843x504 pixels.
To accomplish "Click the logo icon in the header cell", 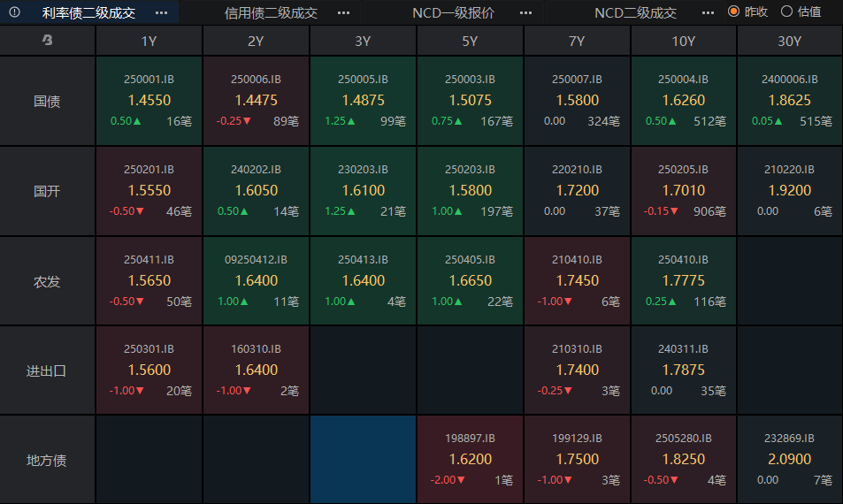I will tap(47, 40).
